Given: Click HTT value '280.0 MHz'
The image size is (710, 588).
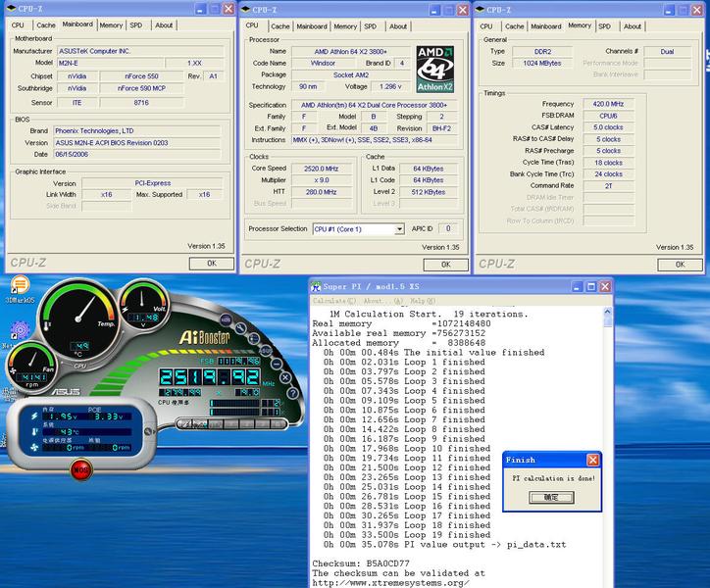Looking at the screenshot, I should pos(321,192).
